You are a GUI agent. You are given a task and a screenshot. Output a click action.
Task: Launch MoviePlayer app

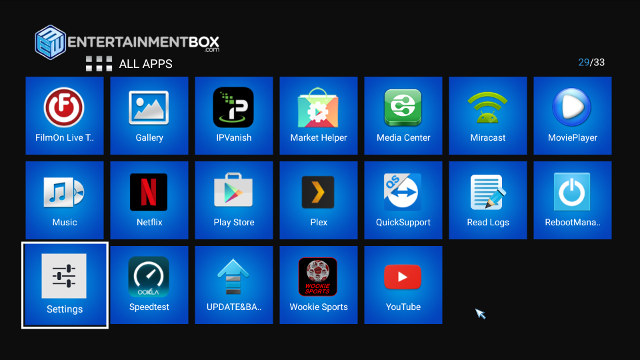coord(573,116)
